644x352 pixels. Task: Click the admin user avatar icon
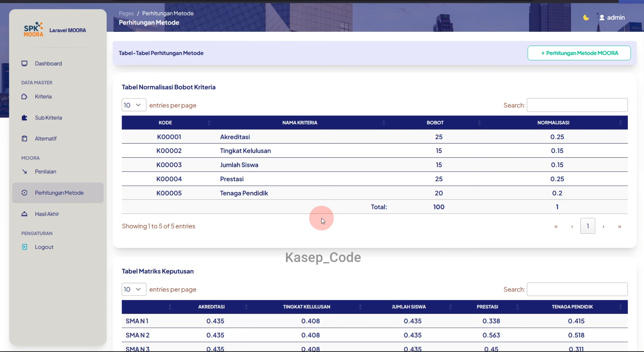602,17
